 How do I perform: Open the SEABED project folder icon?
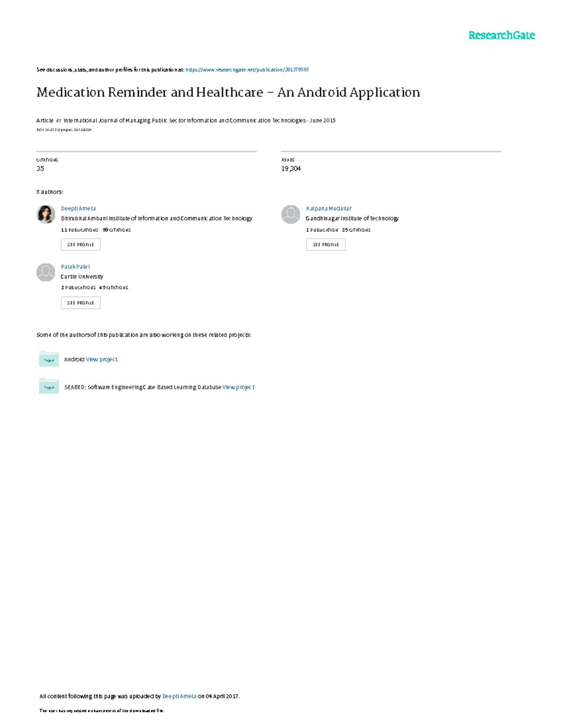(x=48, y=387)
